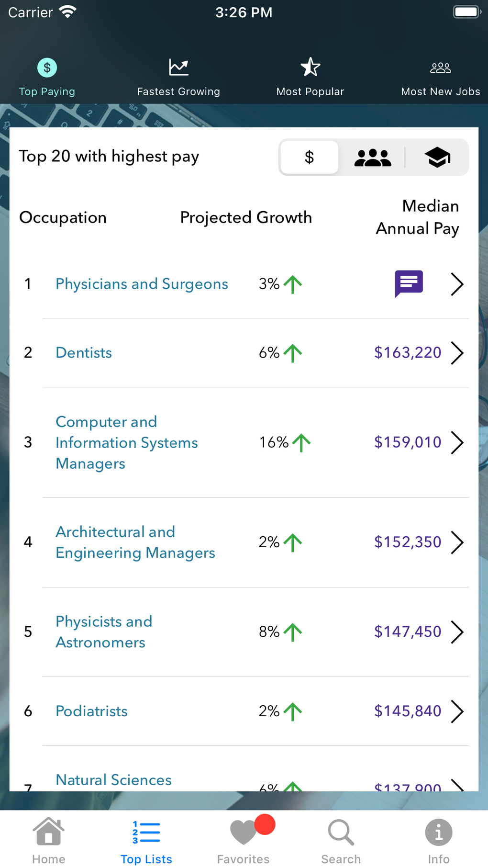This screenshot has width=488, height=868.
Task: Switch segmented control to people group view
Action: click(x=373, y=157)
